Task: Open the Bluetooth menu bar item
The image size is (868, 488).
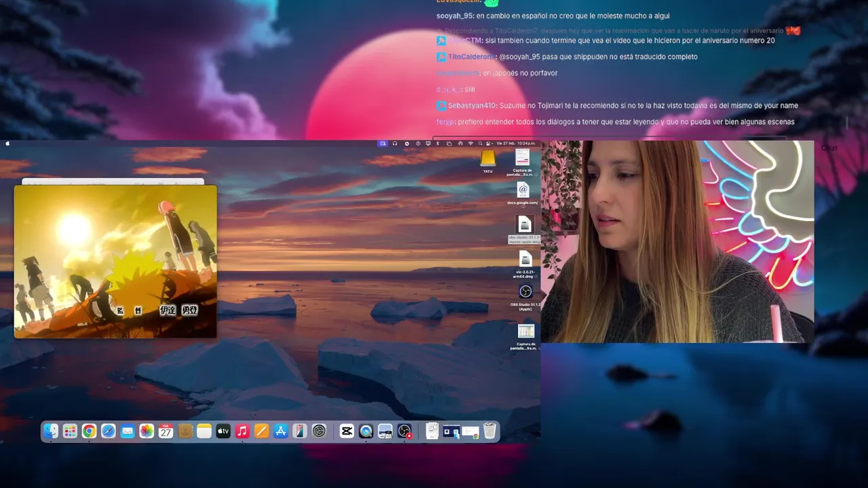Action: coord(437,144)
